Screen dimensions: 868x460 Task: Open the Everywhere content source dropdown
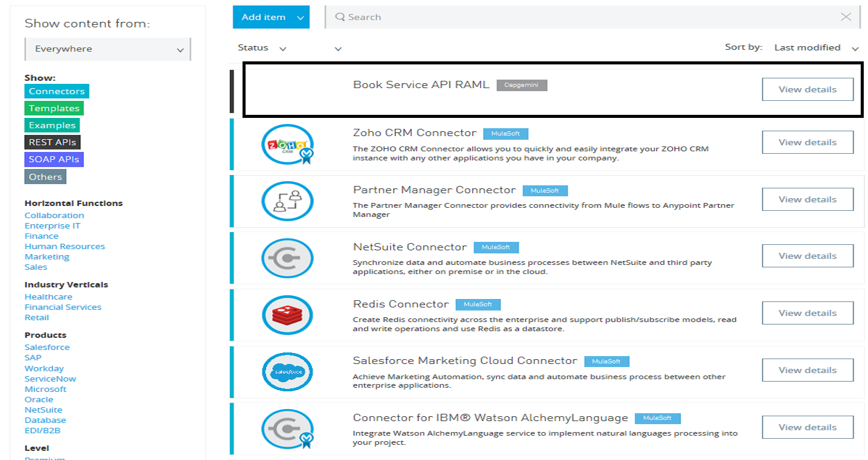point(108,49)
